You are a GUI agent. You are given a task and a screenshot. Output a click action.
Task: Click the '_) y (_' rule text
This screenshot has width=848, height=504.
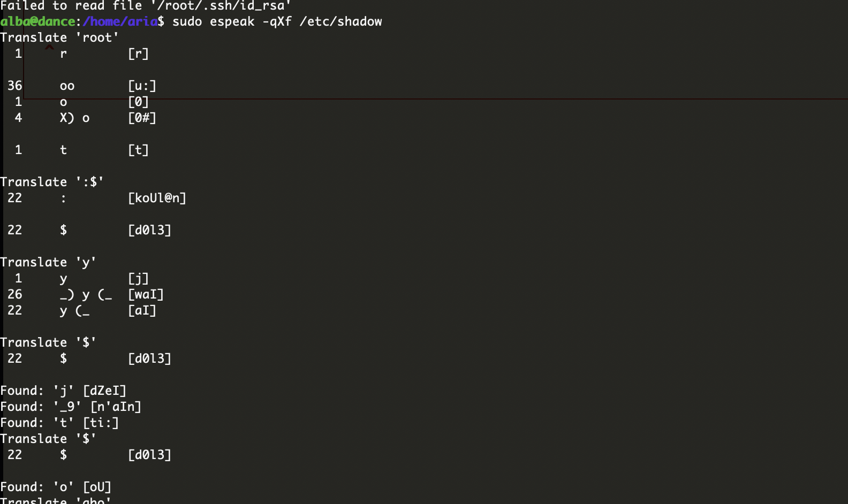(x=86, y=294)
